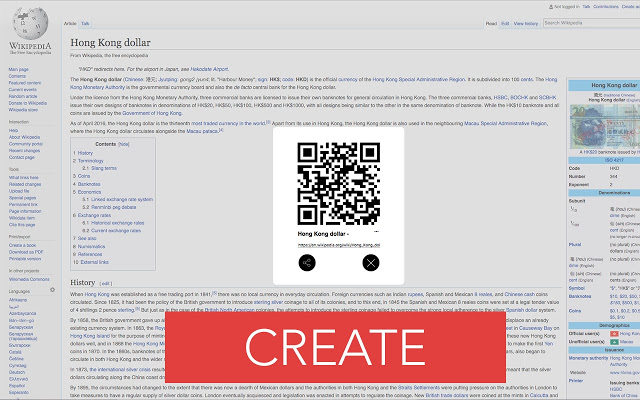The image size is (640, 400).
Task: Close the QR code popup with X
Action: [x=371, y=263]
